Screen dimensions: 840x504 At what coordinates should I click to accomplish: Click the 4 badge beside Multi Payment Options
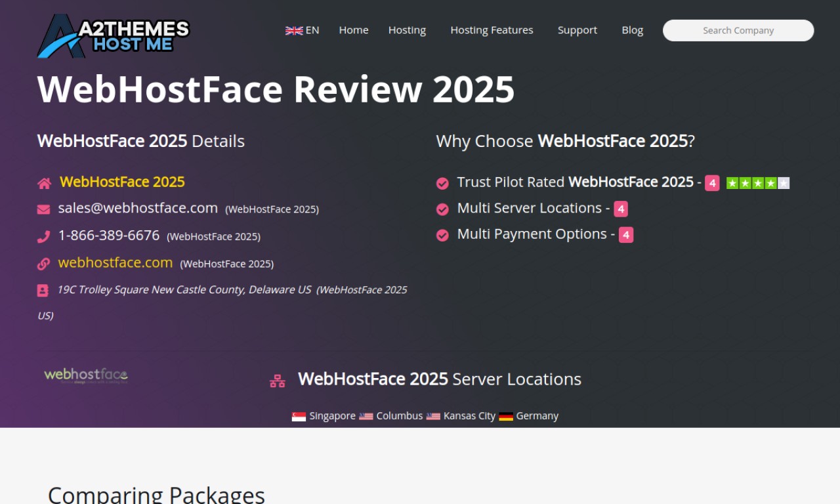pyautogui.click(x=626, y=235)
